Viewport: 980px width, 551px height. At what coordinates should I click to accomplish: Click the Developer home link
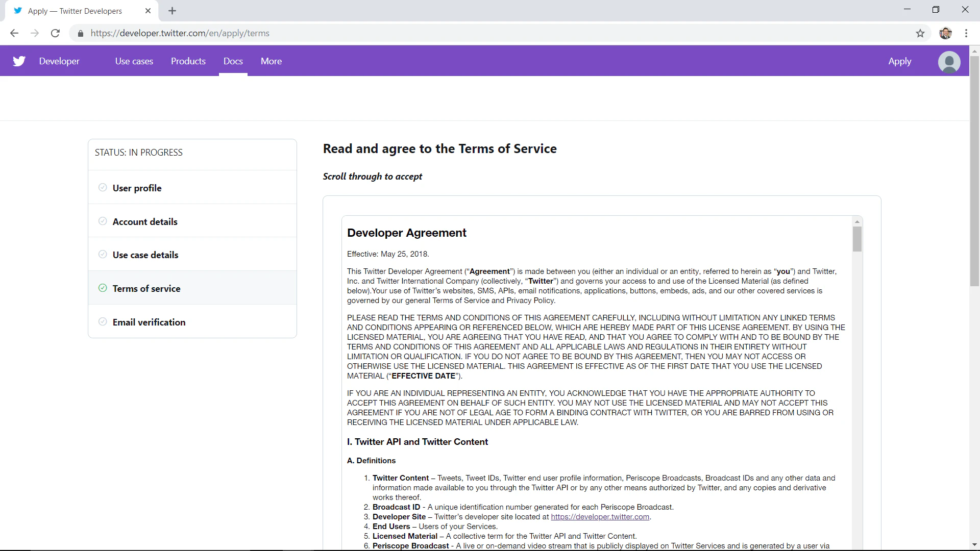pyautogui.click(x=59, y=61)
